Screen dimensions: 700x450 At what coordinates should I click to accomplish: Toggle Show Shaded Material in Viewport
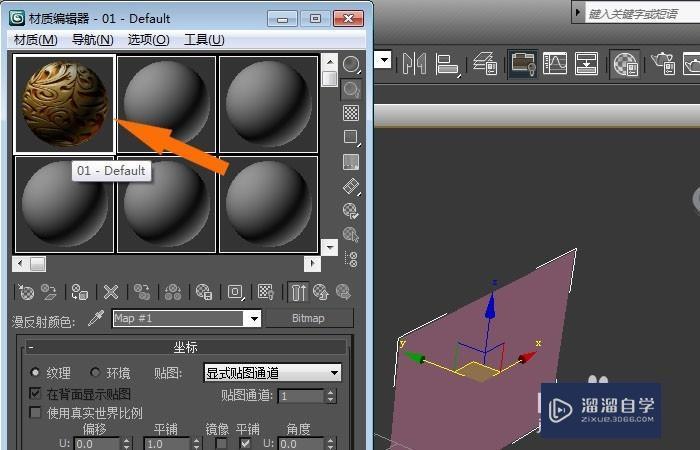[x=266, y=292]
